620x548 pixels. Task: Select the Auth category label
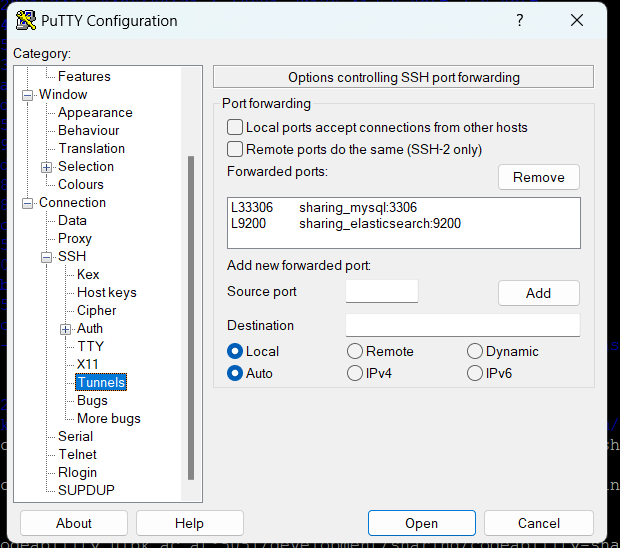coord(90,328)
